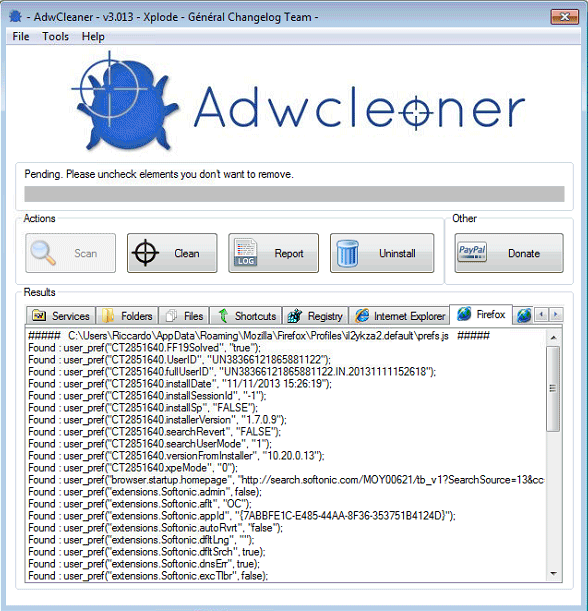
Task: Select the CT2851640.installDate result line
Action: point(180,384)
